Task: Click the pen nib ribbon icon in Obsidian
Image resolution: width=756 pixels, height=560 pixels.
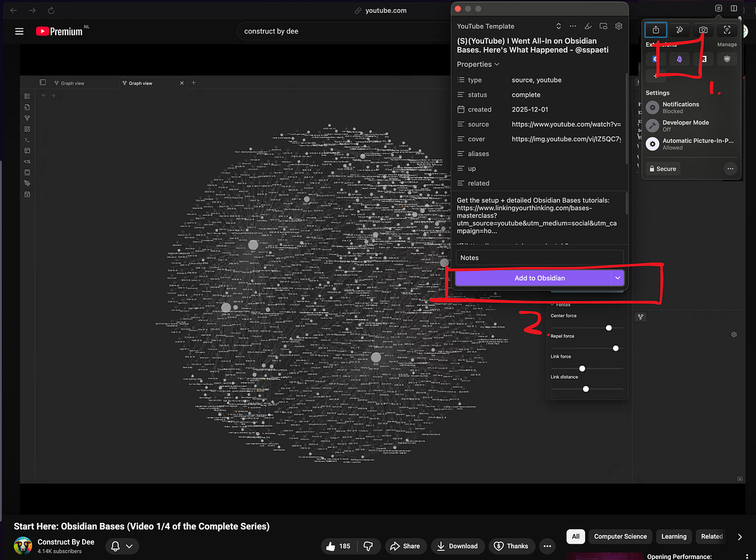Action: [x=27, y=183]
